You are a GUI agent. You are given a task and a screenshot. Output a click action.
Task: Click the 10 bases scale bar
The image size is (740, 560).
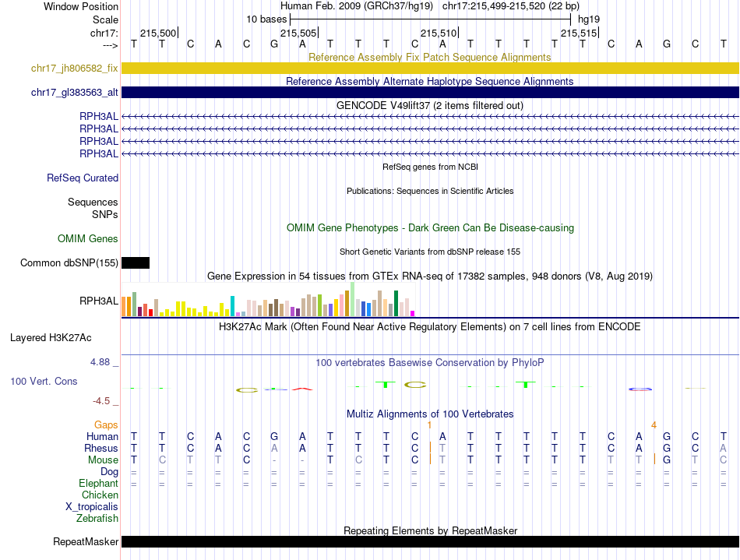[430, 19]
